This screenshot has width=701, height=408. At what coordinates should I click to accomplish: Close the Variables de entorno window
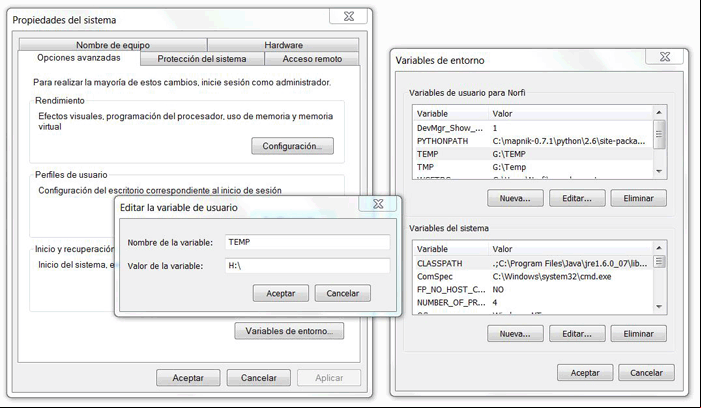tap(665, 57)
